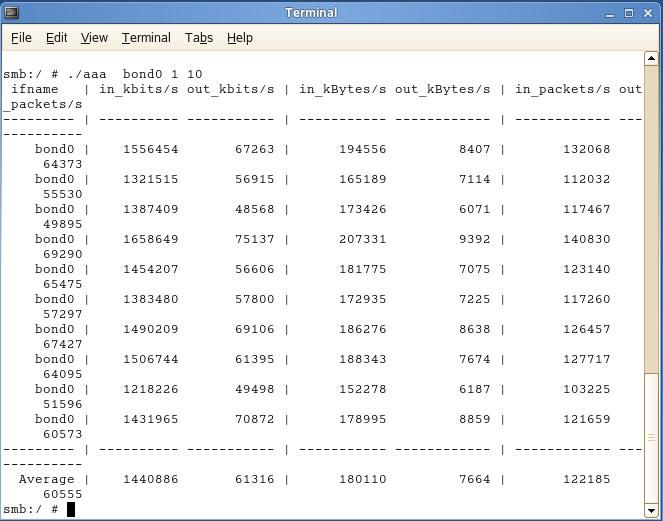Click the value 8407
This screenshot has height=521, width=663.
tap(474, 149)
